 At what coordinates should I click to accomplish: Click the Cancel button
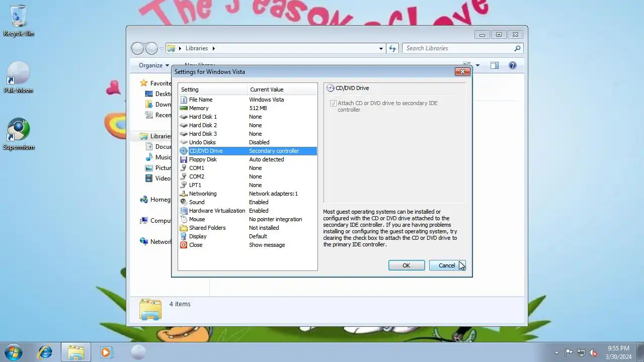click(x=447, y=265)
